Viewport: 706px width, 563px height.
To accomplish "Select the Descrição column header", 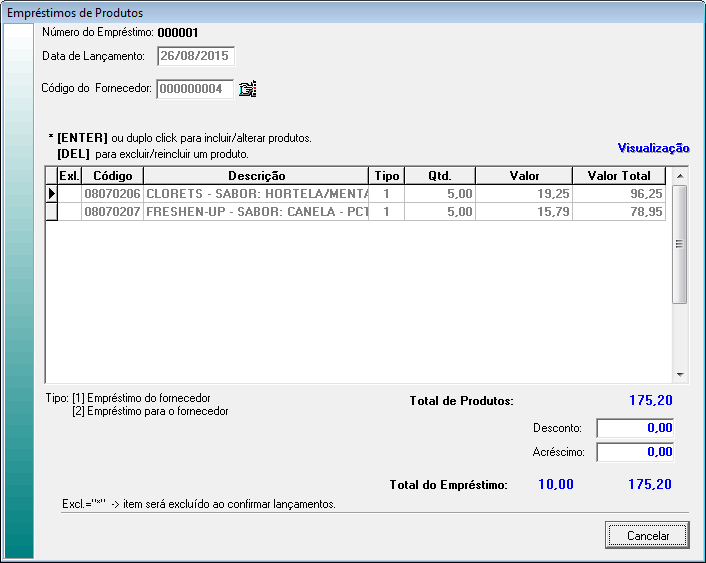I will click(x=256, y=176).
